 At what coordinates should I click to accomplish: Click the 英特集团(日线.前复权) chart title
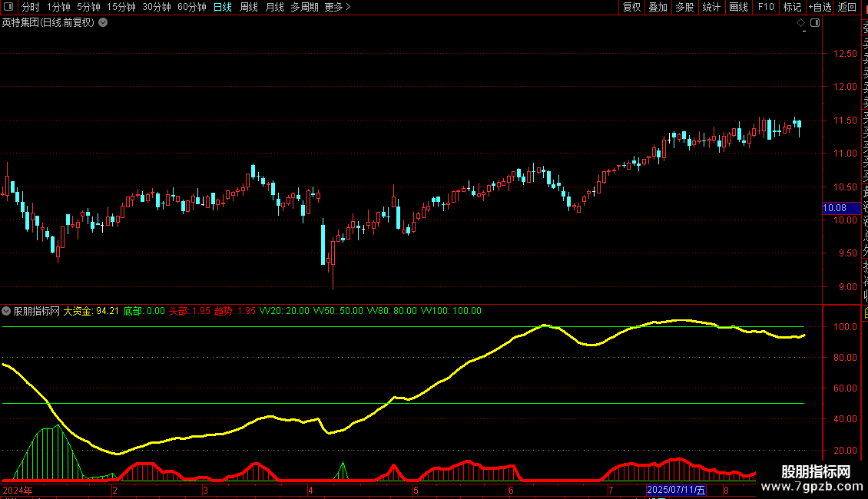48,23
